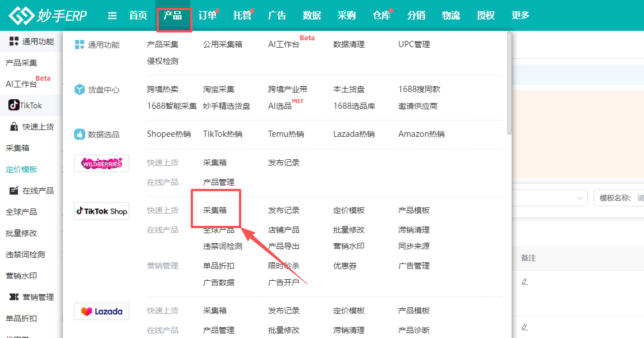Select 全球产品 in sidebar

point(21,212)
